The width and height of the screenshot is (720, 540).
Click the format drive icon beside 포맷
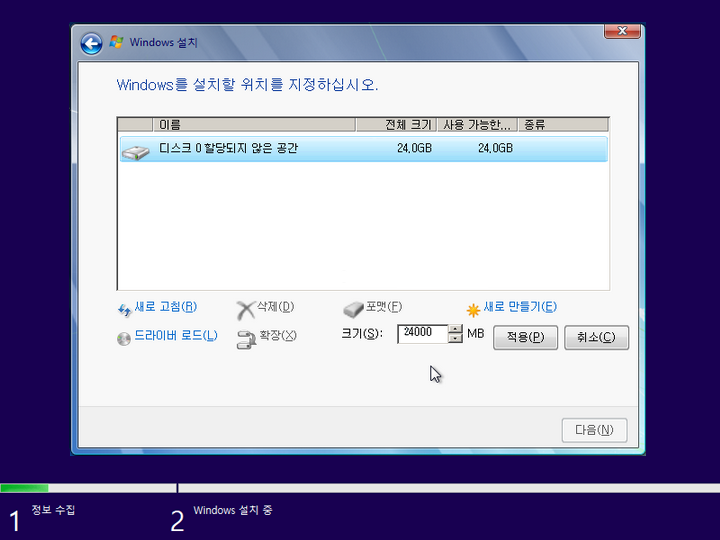[353, 310]
